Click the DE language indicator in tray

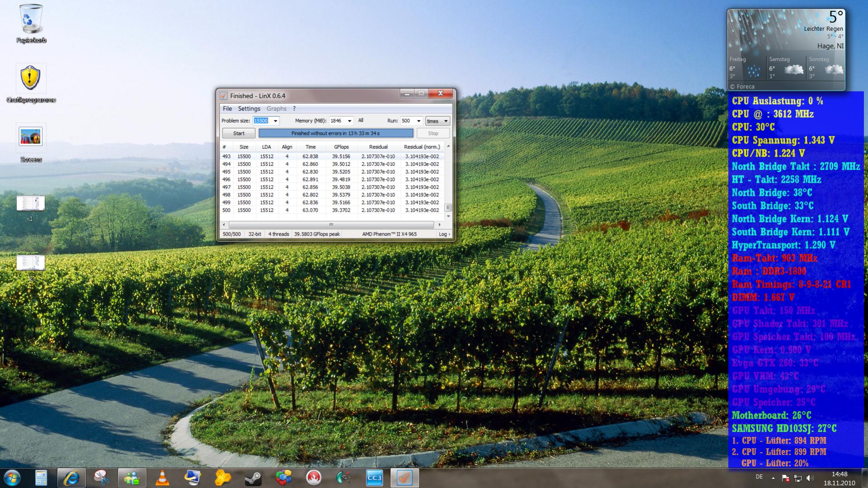point(759,477)
